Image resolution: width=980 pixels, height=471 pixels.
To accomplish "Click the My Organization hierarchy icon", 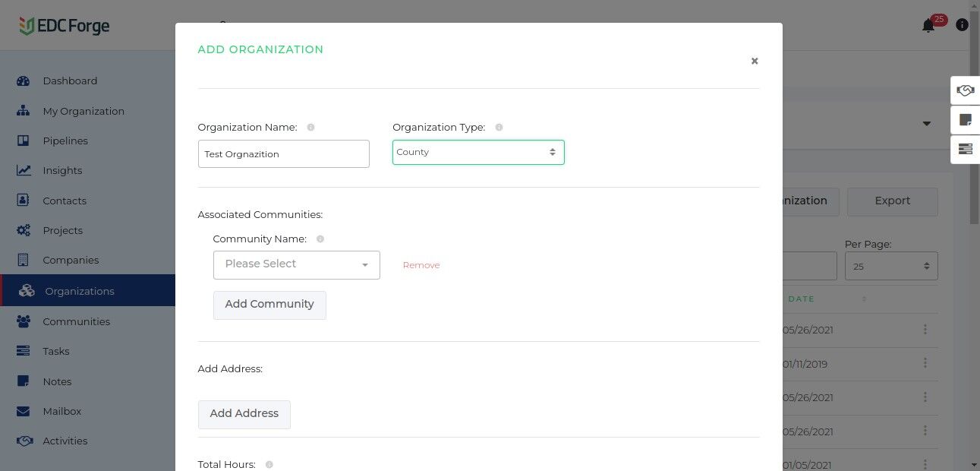I will coord(23,111).
